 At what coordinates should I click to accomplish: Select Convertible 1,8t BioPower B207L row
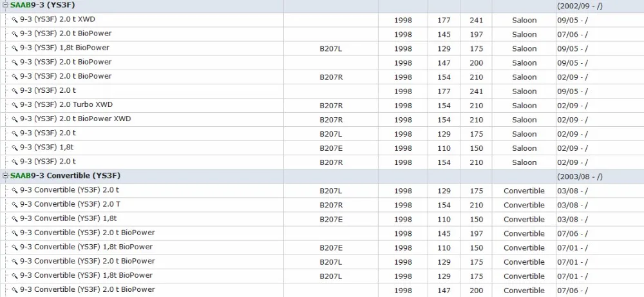coord(322,276)
